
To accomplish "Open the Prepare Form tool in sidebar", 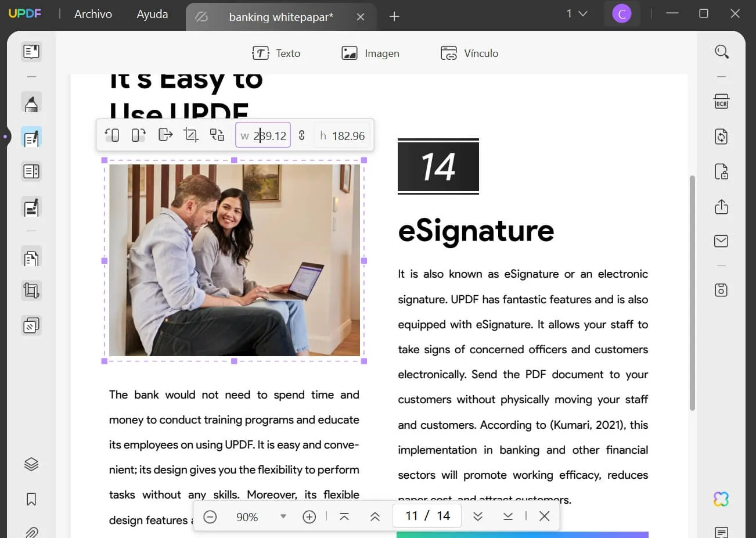I will point(31,172).
